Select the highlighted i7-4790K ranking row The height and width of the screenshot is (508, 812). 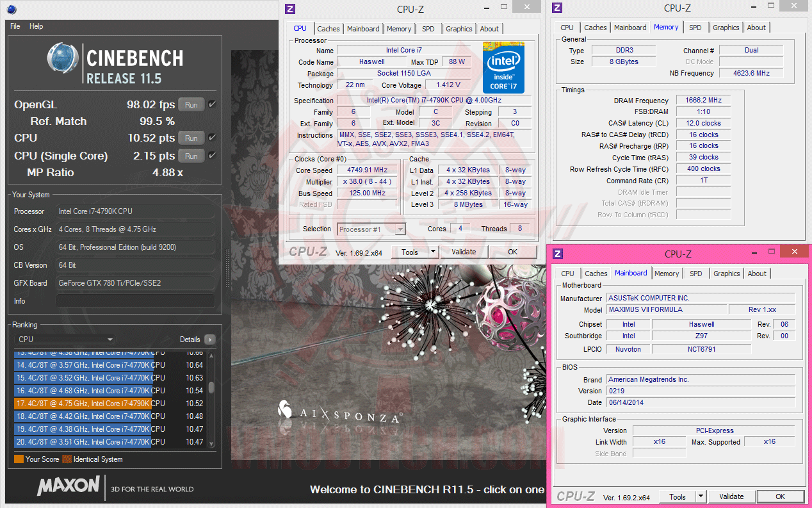pyautogui.click(x=110, y=404)
